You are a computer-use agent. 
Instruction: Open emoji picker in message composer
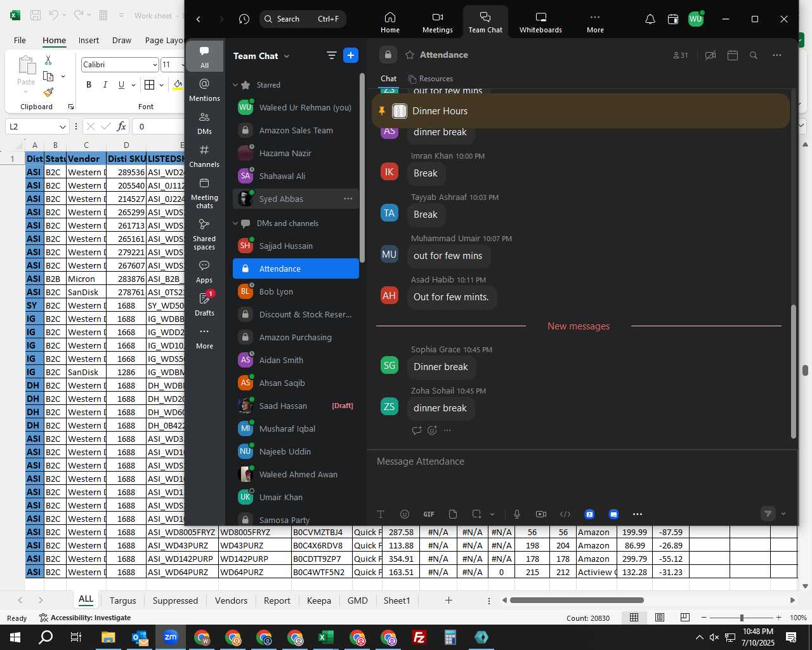(x=405, y=514)
